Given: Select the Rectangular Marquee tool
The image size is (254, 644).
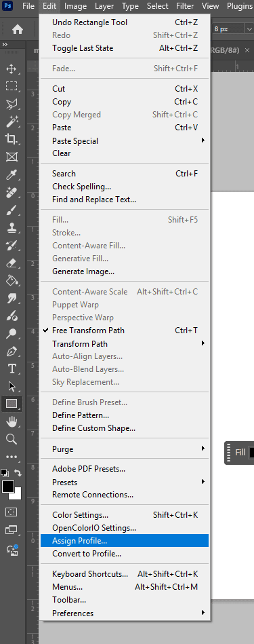Looking at the screenshot, I should [x=12, y=86].
